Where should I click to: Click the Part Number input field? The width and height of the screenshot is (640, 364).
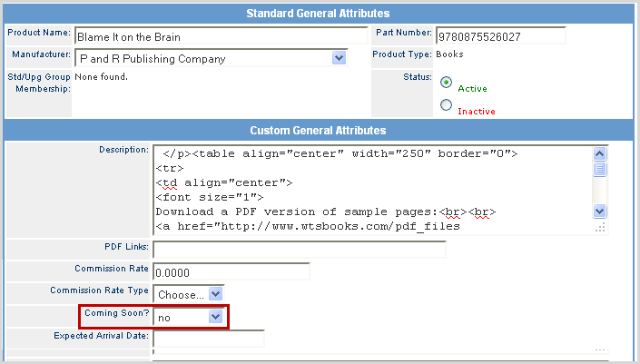pyautogui.click(x=500, y=37)
